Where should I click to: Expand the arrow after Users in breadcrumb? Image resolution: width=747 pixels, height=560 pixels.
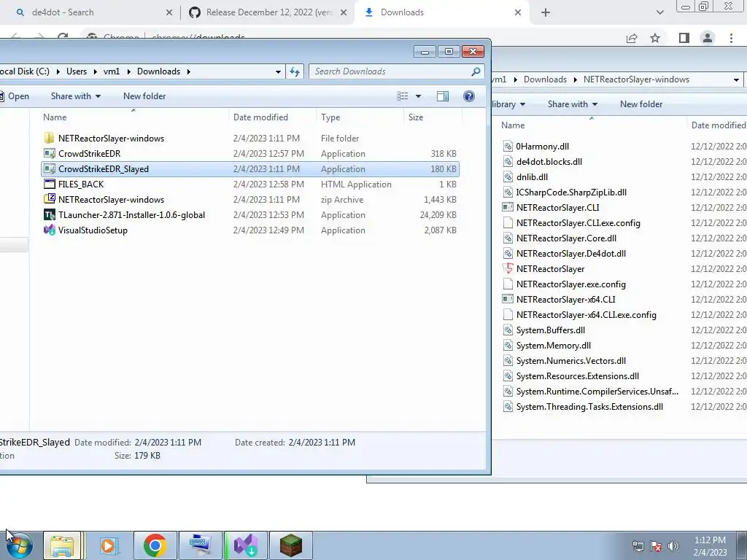point(96,71)
